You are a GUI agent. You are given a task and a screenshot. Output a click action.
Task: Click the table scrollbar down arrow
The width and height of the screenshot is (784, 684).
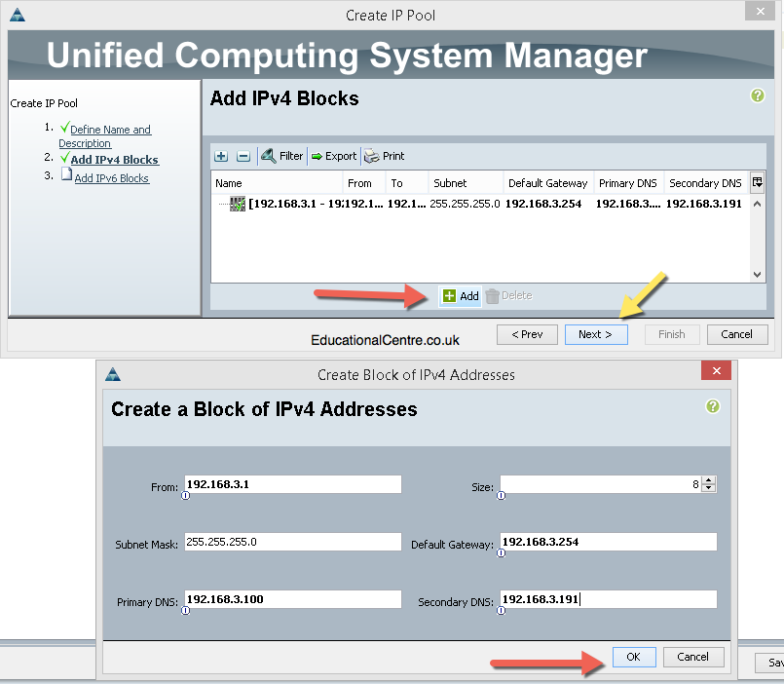758,275
